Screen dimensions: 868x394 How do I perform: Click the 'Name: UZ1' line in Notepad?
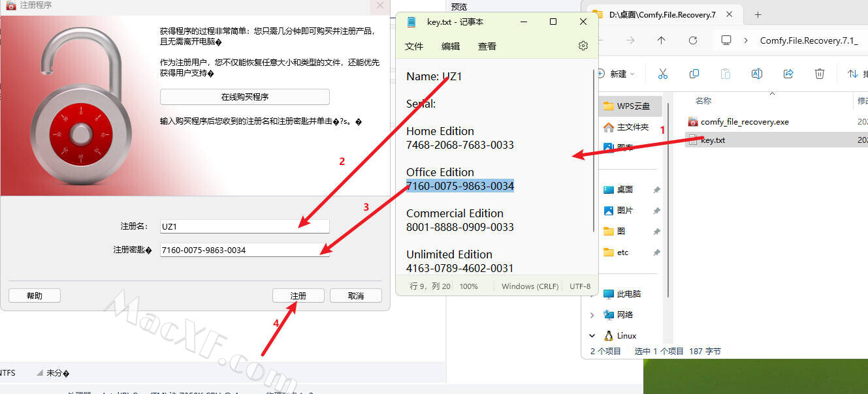pyautogui.click(x=434, y=76)
